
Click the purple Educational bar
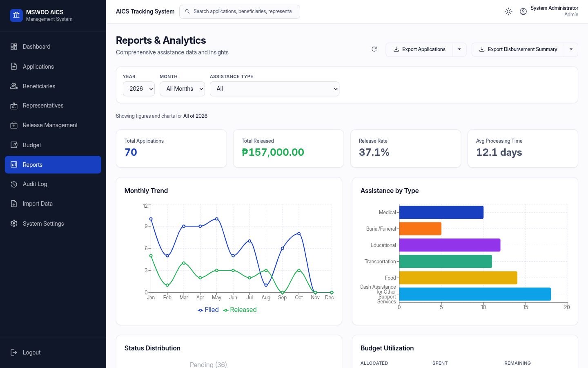(x=450, y=245)
